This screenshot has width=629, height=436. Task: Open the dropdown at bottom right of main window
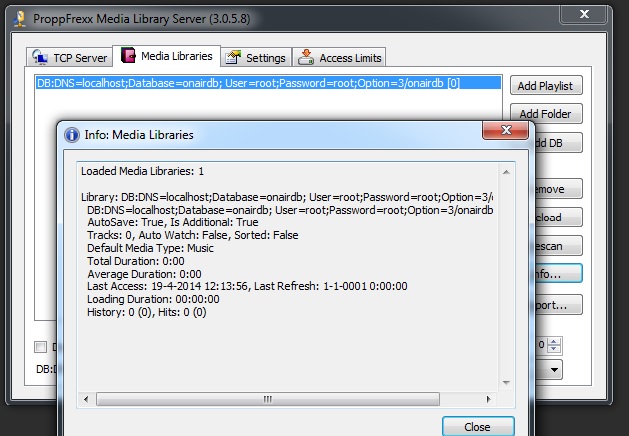tap(554, 369)
